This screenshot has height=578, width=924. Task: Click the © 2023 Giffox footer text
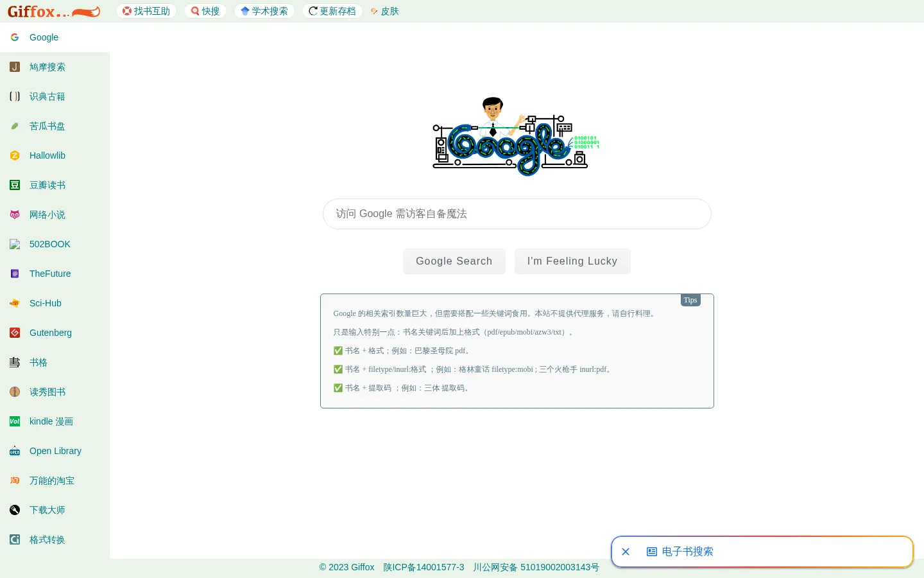(346, 567)
